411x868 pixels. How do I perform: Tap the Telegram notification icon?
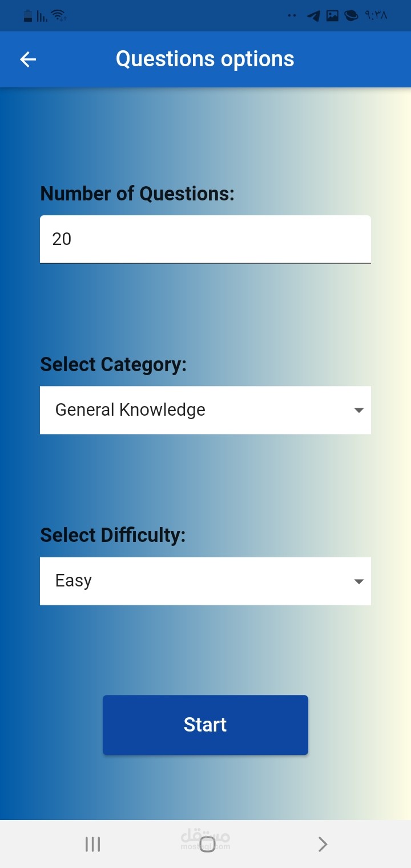click(313, 16)
